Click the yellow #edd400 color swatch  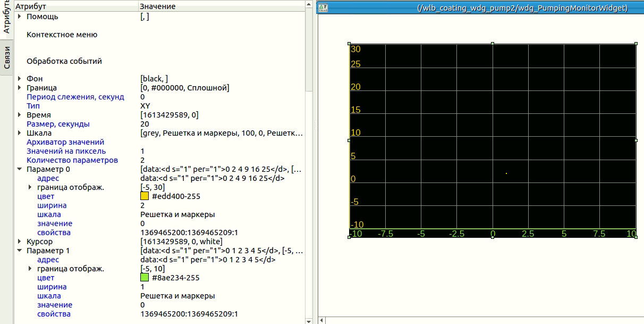[x=145, y=196]
